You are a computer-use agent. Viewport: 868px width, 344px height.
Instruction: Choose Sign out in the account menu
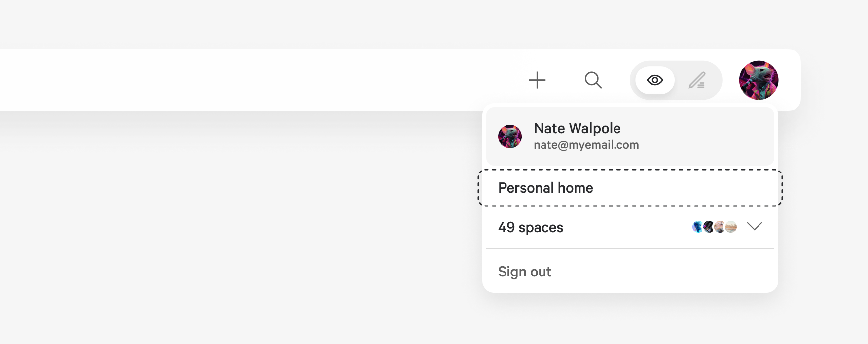click(x=525, y=272)
